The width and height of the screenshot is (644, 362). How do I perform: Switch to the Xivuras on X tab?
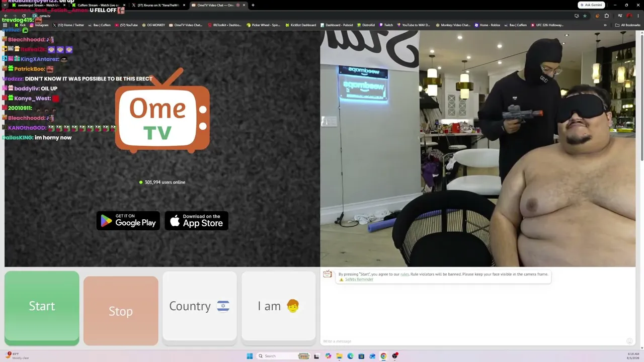point(158,5)
